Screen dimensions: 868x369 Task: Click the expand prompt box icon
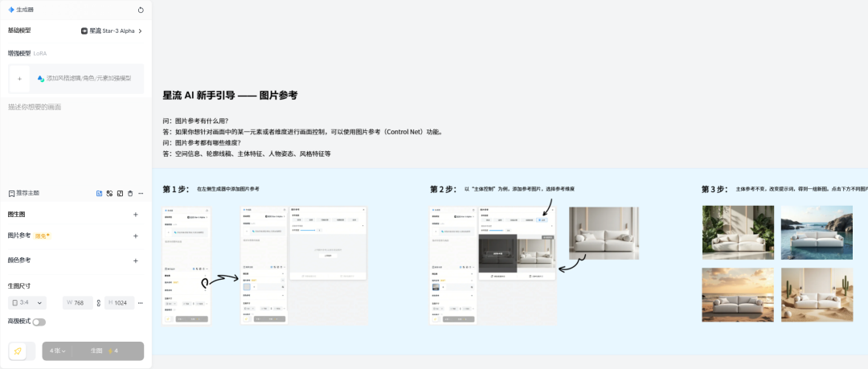[120, 194]
